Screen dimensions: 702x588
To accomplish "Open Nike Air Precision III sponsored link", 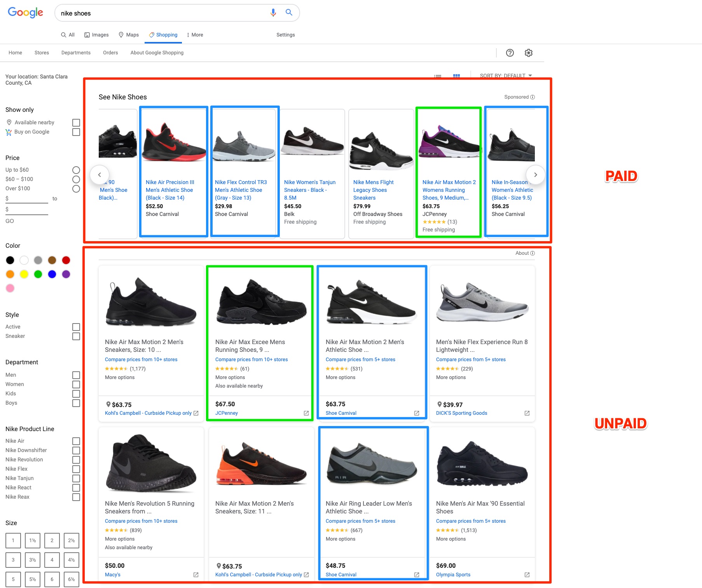I will tap(170, 190).
